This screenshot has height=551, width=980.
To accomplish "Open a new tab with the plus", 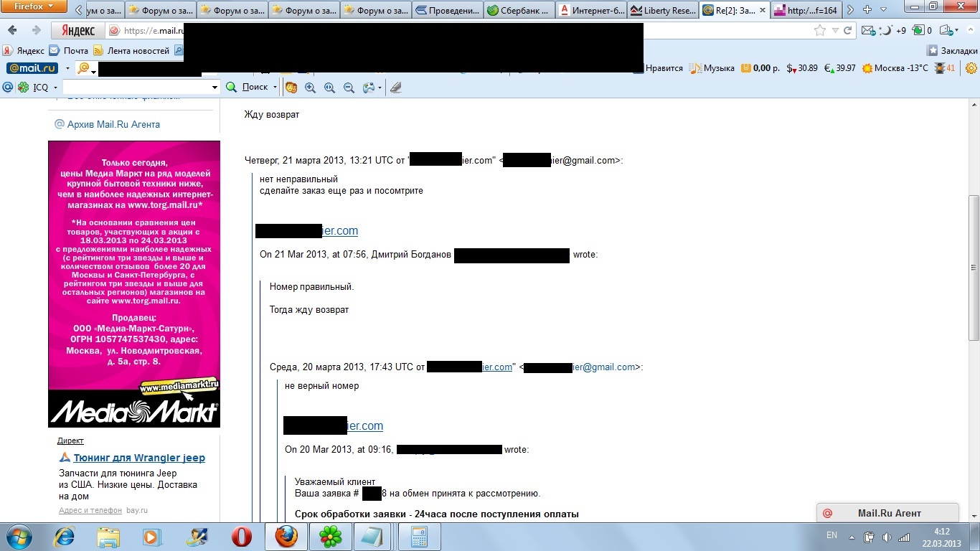I will click(x=867, y=9).
